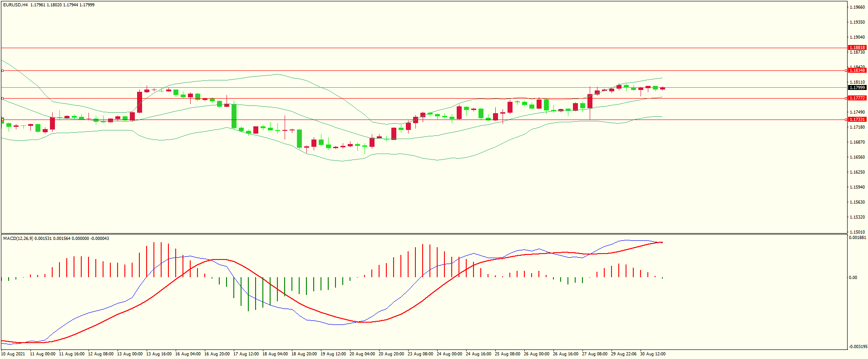
Task: Click the 26 Aug 16:00 time label
Action: tap(566, 354)
